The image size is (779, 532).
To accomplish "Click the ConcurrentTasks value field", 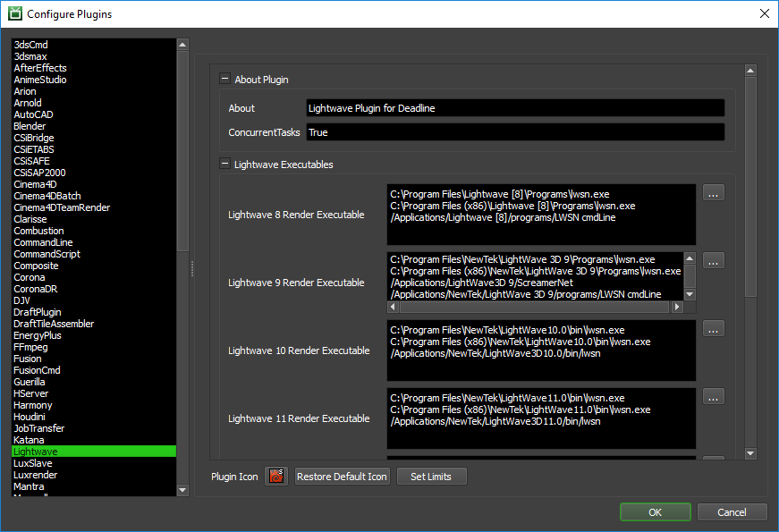I will (x=514, y=132).
